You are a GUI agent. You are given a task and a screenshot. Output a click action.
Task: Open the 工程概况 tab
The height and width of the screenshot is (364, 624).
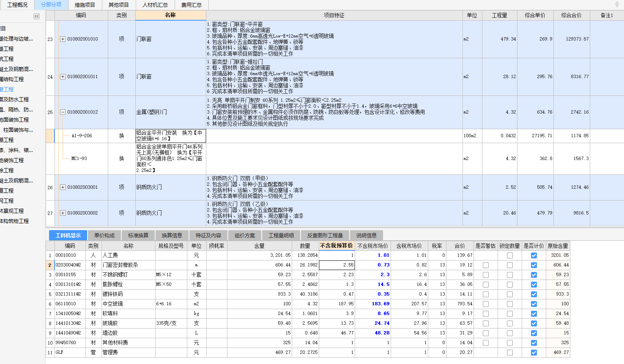point(17,5)
